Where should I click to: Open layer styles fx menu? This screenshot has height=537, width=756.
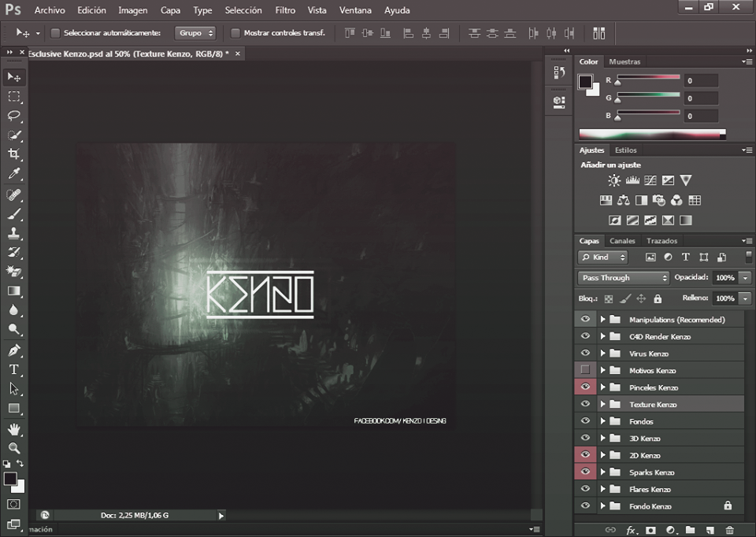(632, 530)
